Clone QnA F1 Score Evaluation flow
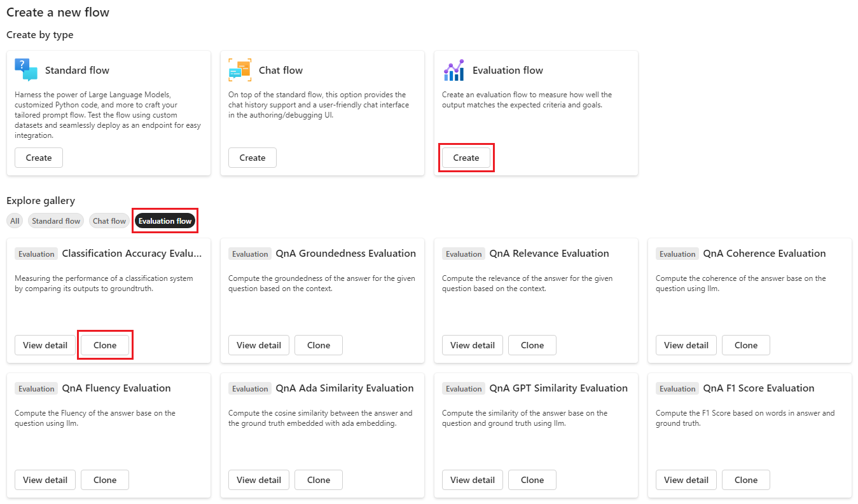 (746, 480)
